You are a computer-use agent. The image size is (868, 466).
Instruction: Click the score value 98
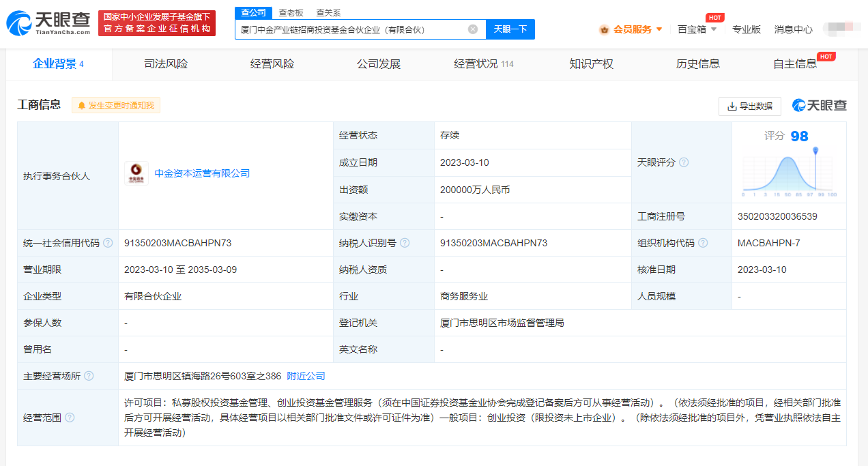click(799, 136)
